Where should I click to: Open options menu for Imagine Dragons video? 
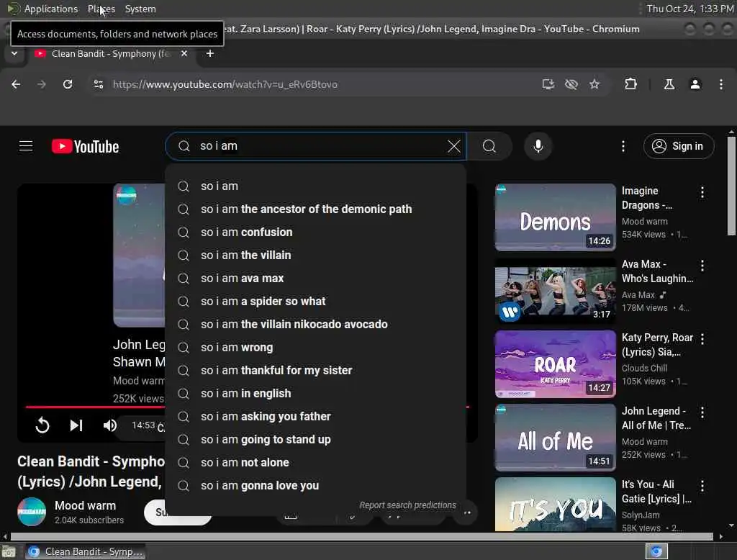click(702, 192)
